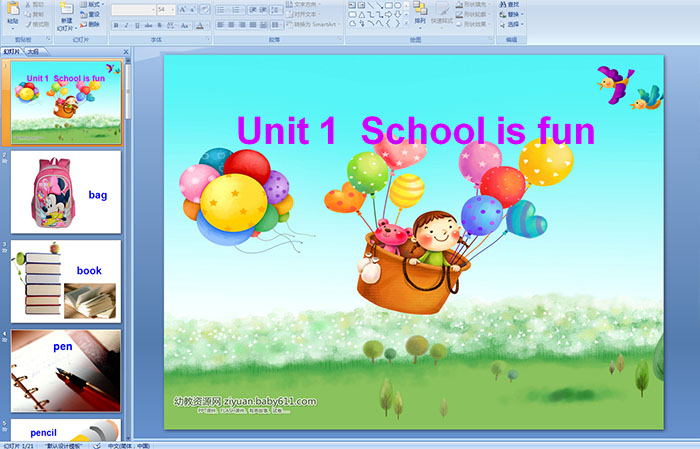Viewport: 700px width, 449px height.
Task: Select the Rectangle shape in shapes gallery
Action: click(x=389, y=5)
